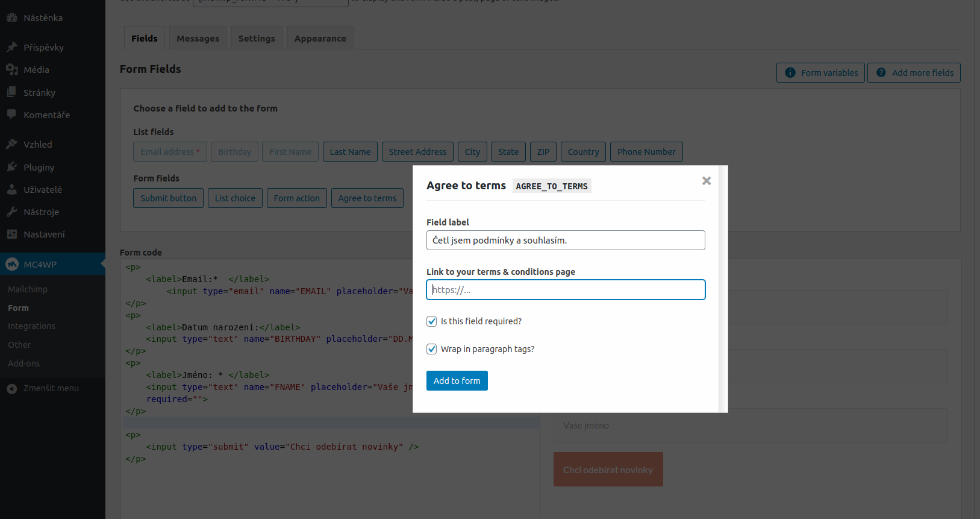980x519 pixels.
Task: Click the Email address field button
Action: tap(170, 152)
